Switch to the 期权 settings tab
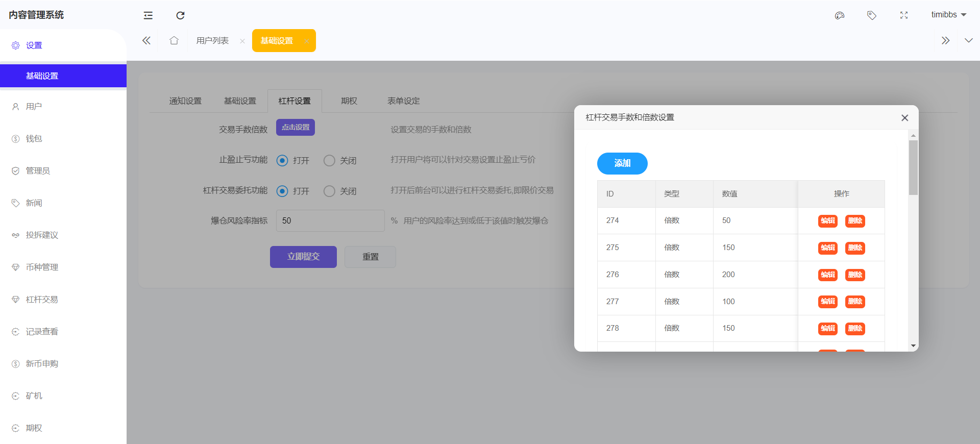980x444 pixels. click(349, 101)
